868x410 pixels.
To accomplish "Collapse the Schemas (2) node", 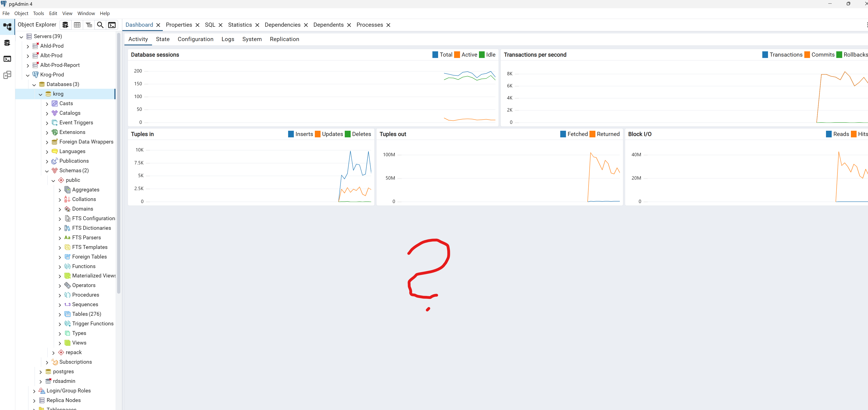I will point(47,171).
